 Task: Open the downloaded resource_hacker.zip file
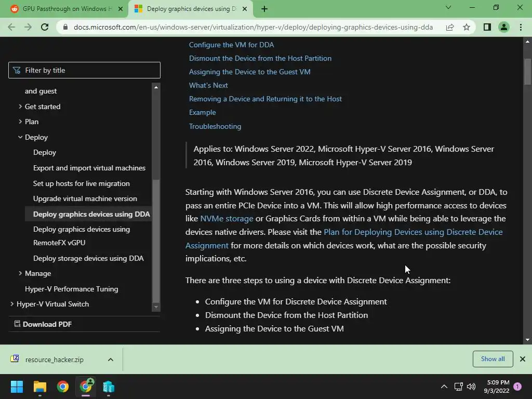[x=54, y=360]
